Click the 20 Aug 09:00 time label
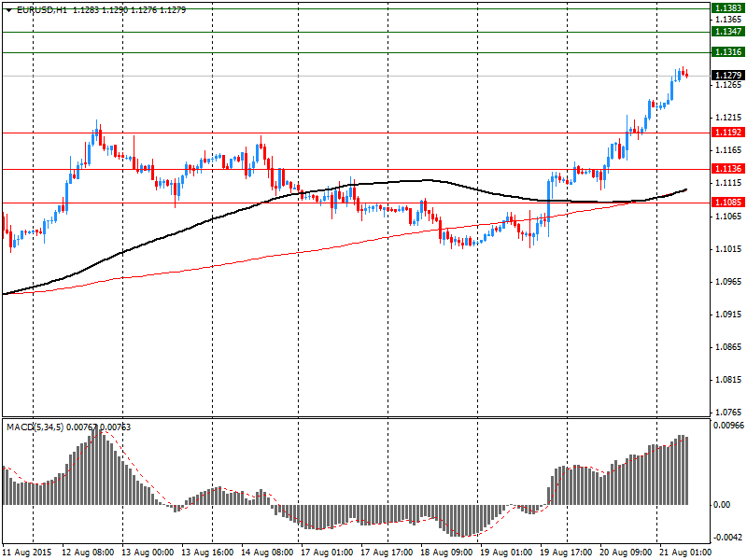Image resolution: width=747 pixels, height=560 pixels. [626, 553]
